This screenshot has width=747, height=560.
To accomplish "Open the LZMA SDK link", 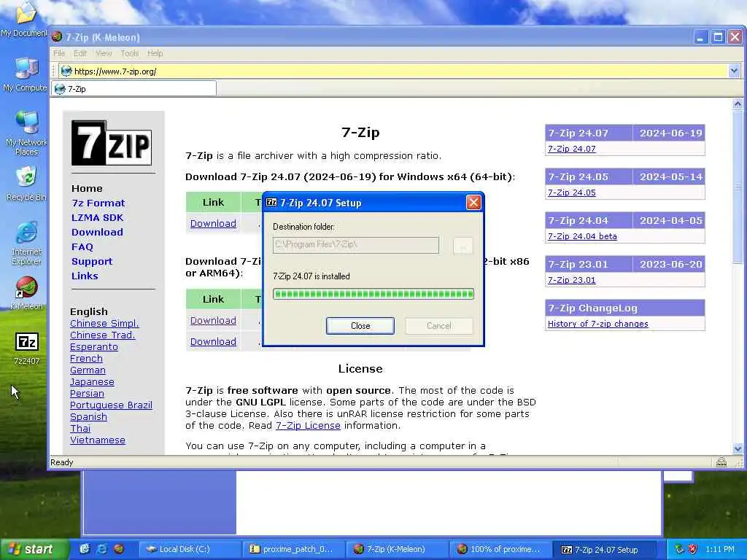I will click(x=97, y=217).
